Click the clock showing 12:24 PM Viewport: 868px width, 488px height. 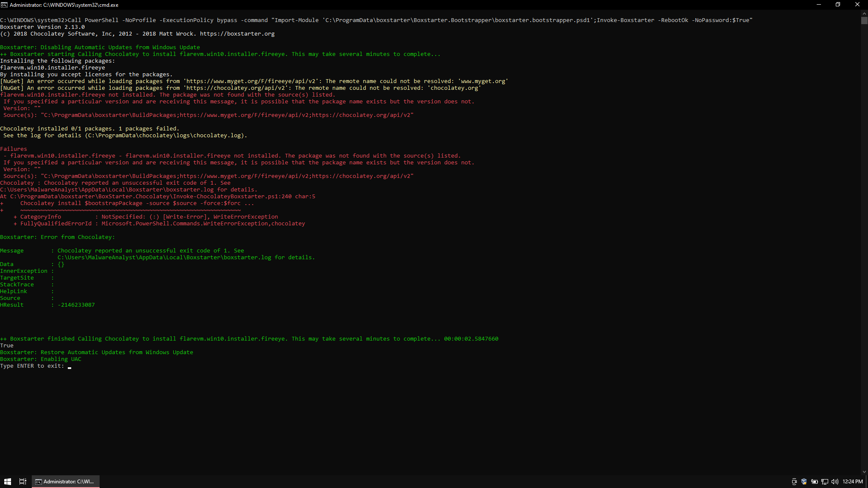coord(852,482)
